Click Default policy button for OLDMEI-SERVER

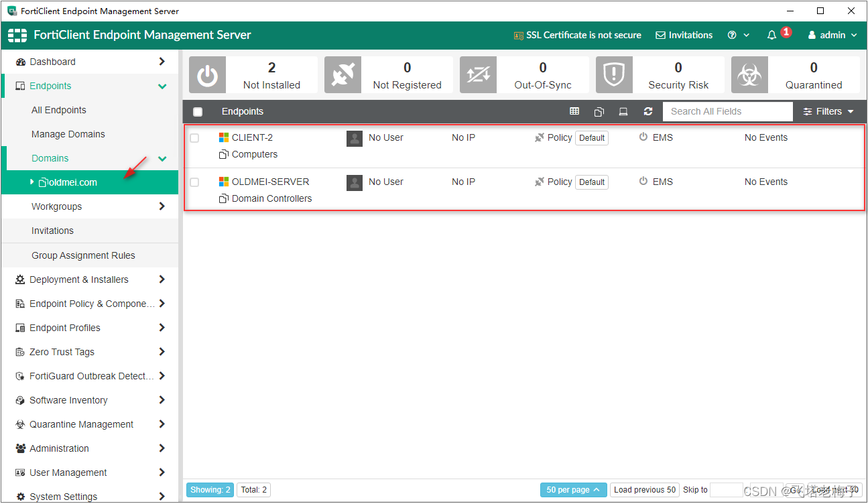click(x=592, y=182)
